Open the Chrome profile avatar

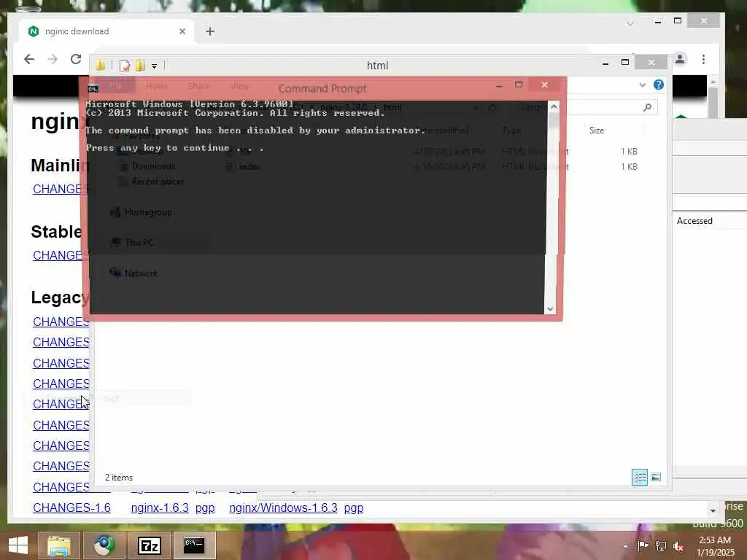(x=680, y=59)
